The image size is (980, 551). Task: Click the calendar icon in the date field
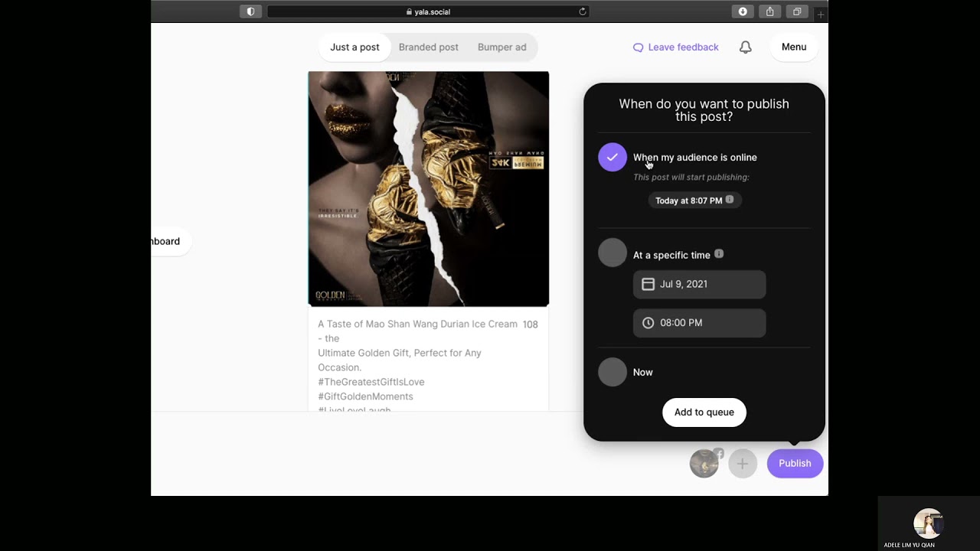point(648,284)
